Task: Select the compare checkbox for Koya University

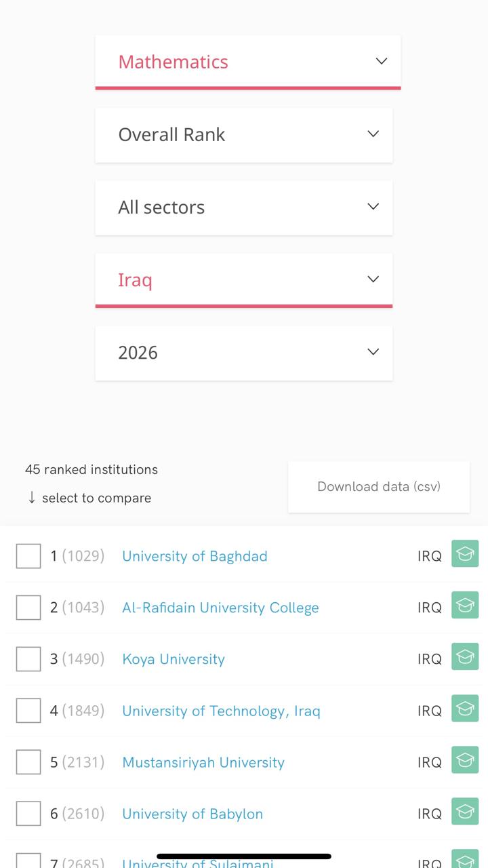Action: 28,658
